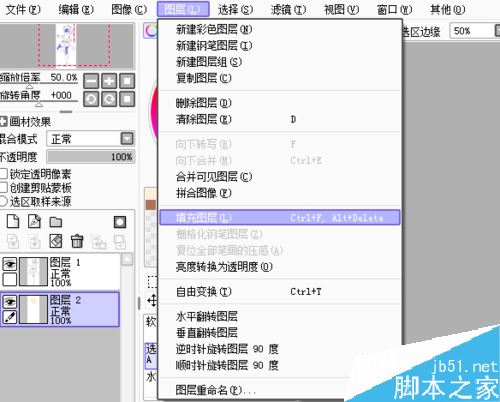Adjust the 不透明度 100% slider
This screenshot has height=402, width=500.
(91, 157)
